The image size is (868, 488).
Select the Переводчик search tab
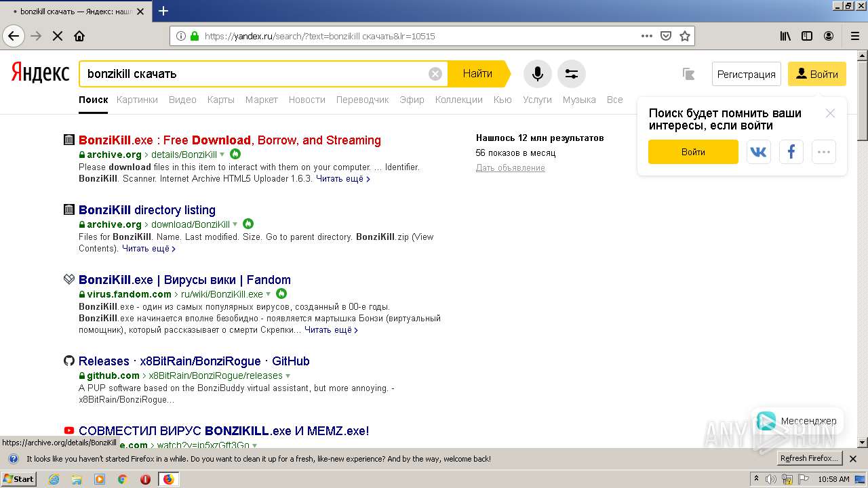[x=363, y=100]
